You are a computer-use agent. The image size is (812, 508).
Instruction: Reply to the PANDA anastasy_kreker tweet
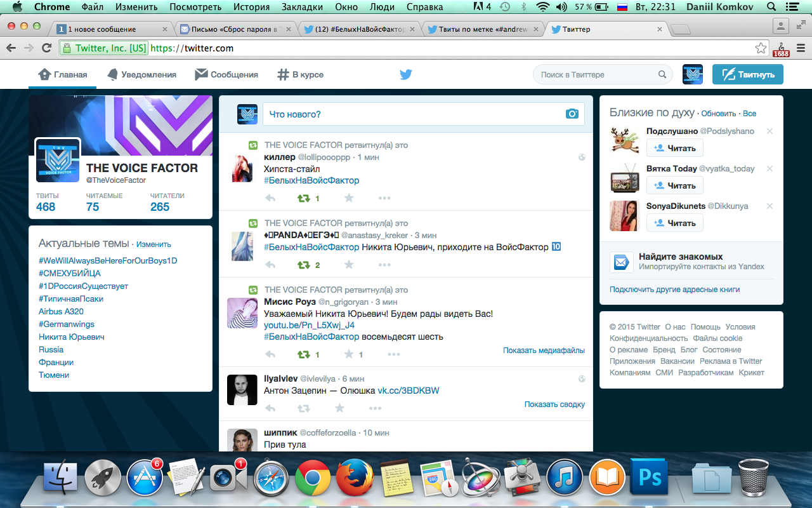pos(270,265)
